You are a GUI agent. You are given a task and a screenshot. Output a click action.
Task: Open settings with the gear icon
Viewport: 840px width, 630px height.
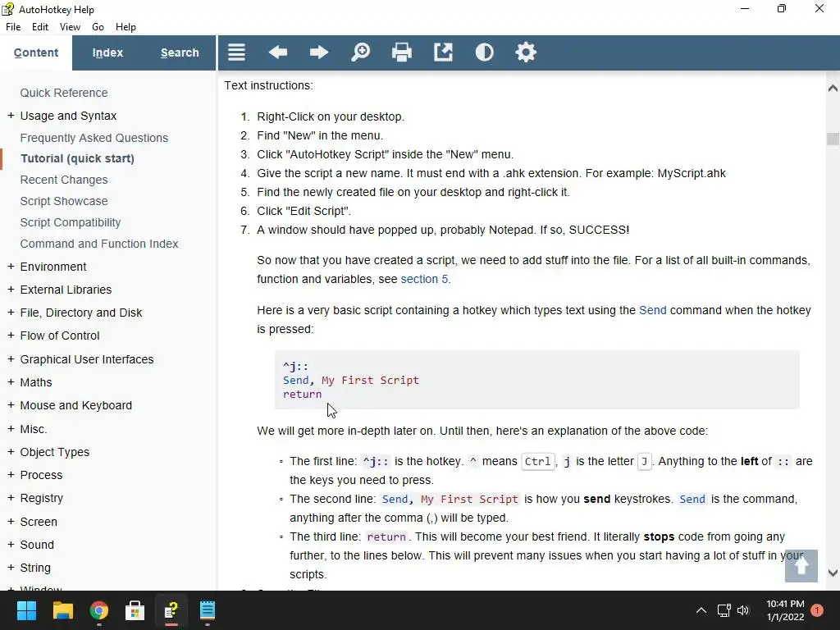pyautogui.click(x=526, y=52)
